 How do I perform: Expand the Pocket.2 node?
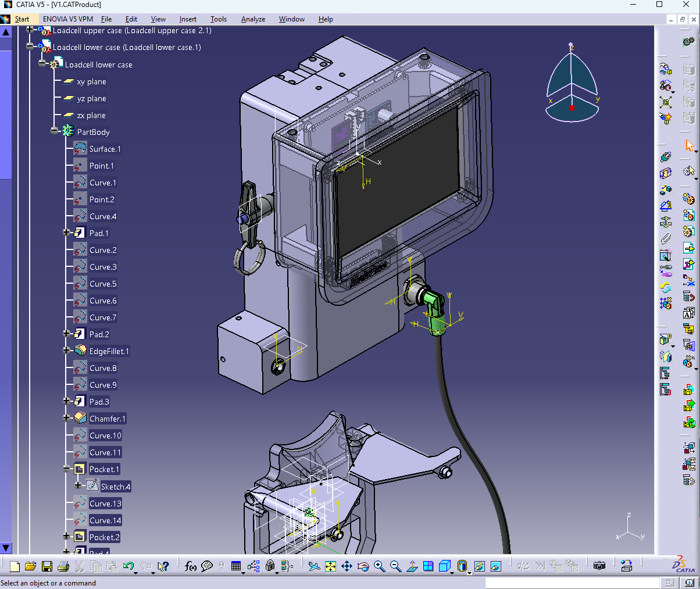66,537
